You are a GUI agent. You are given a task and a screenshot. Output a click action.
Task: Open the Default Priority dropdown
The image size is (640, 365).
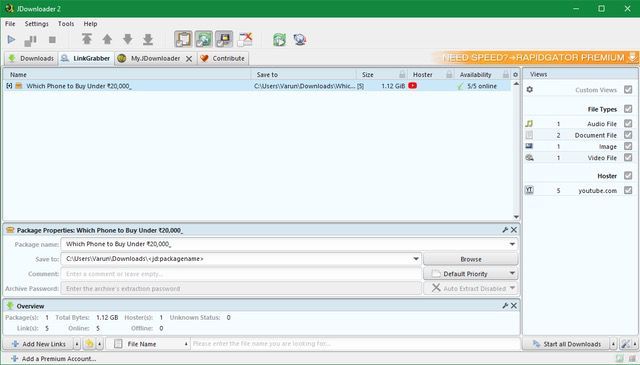[471, 274]
